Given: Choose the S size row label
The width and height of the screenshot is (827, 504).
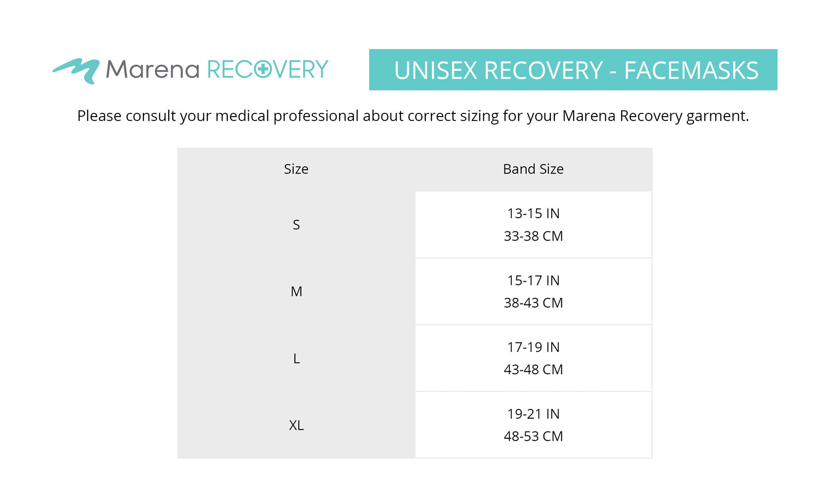Looking at the screenshot, I should coord(296,225).
